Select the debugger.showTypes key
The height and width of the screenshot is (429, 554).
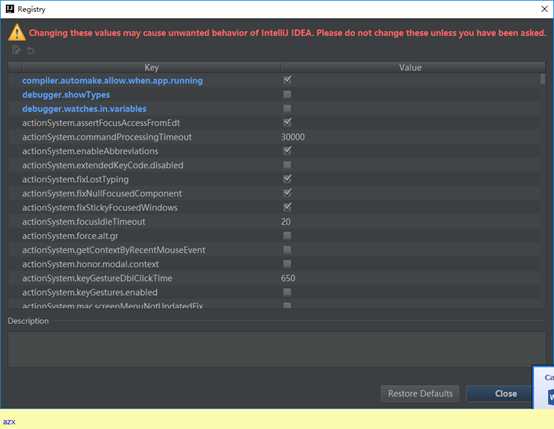66,95
